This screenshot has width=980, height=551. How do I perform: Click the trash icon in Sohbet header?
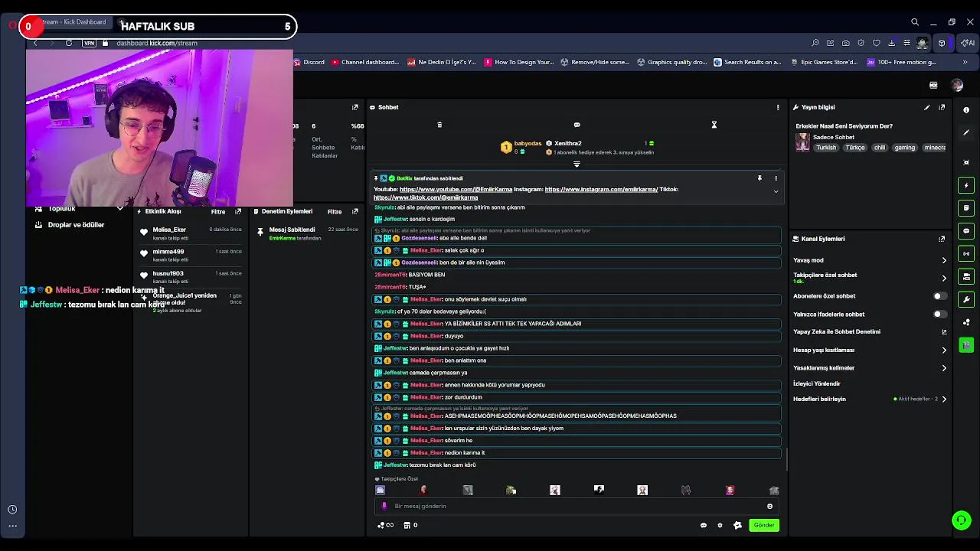(x=439, y=125)
